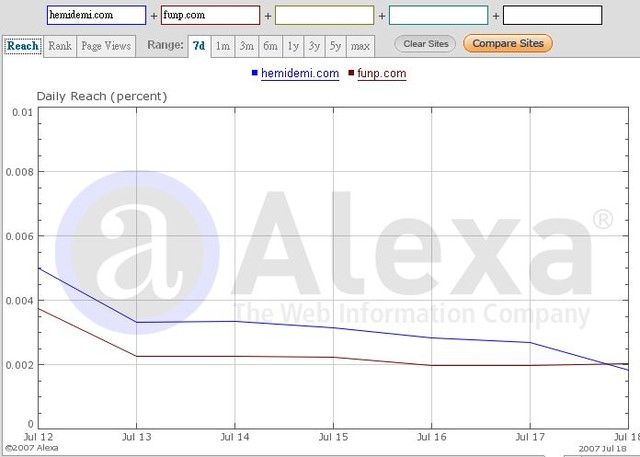This screenshot has width=640, height=457.
Task: Click the empty black-bordered site field
Action: point(552,16)
